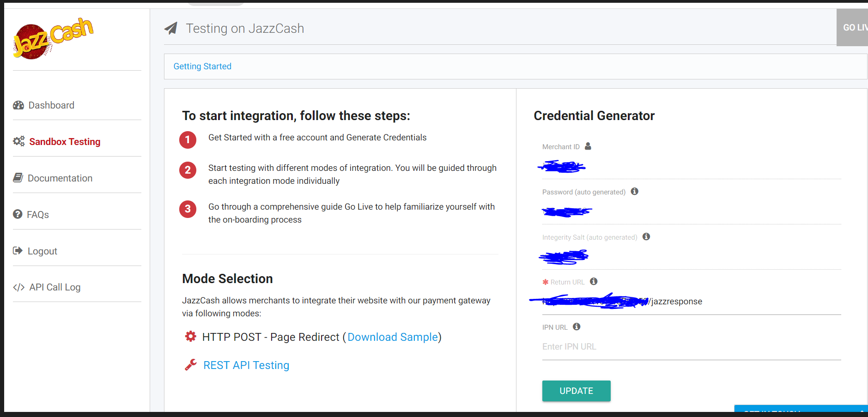
Task: Click the paper plane icon near Testing on JazzCash
Action: coord(171,28)
